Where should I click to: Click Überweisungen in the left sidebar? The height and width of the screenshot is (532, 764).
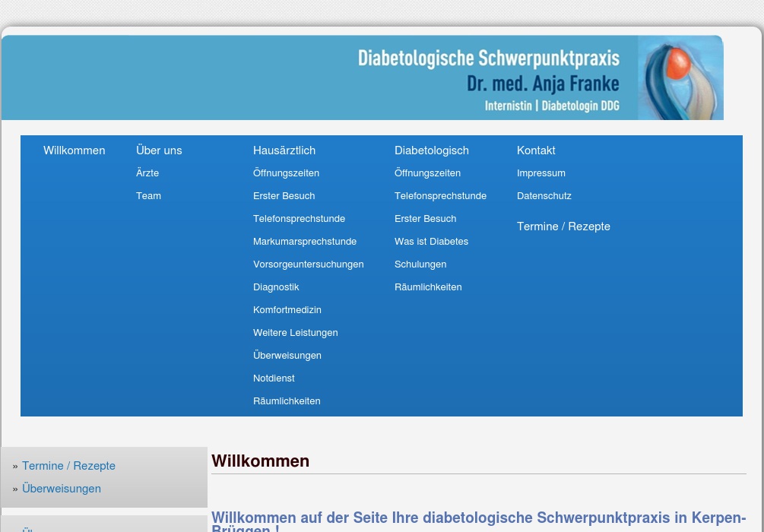point(61,489)
